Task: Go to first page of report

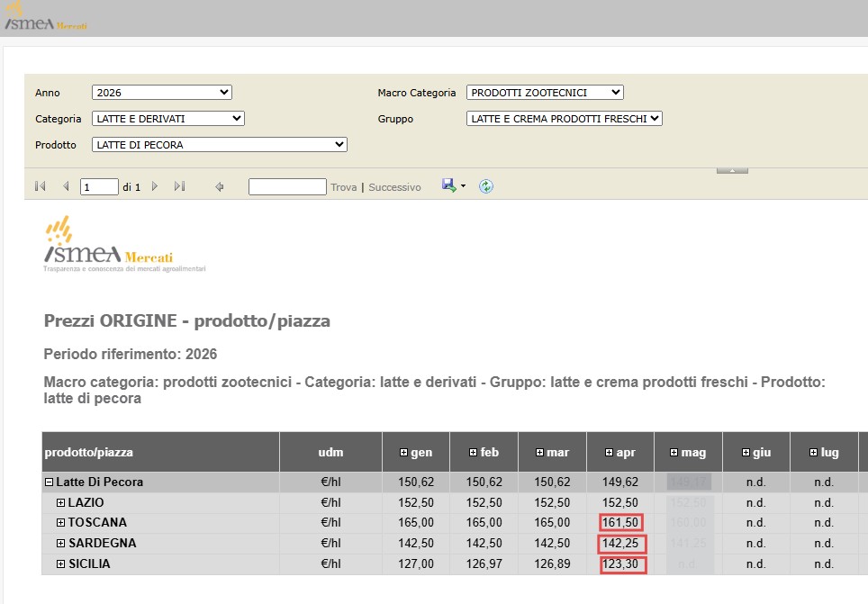Action: point(40,186)
